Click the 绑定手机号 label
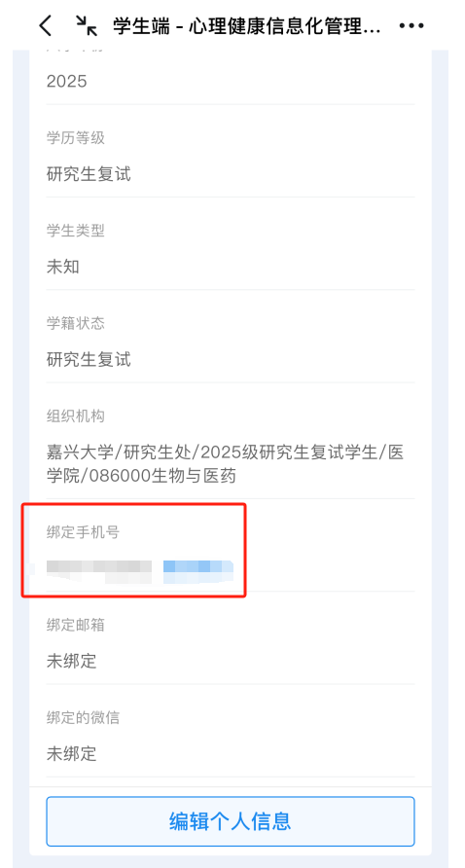 point(83,532)
